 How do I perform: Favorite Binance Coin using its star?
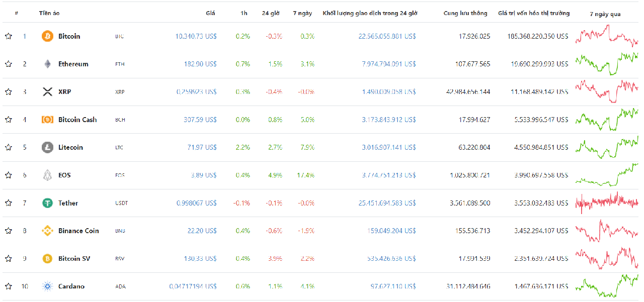[9, 231]
